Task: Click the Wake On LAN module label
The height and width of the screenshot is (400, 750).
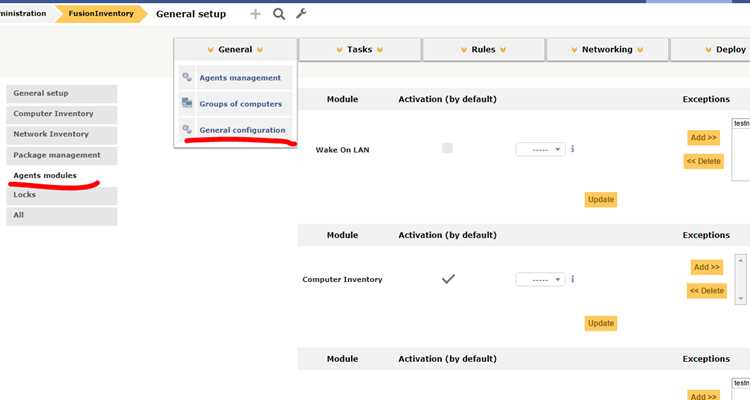Action: (x=342, y=150)
